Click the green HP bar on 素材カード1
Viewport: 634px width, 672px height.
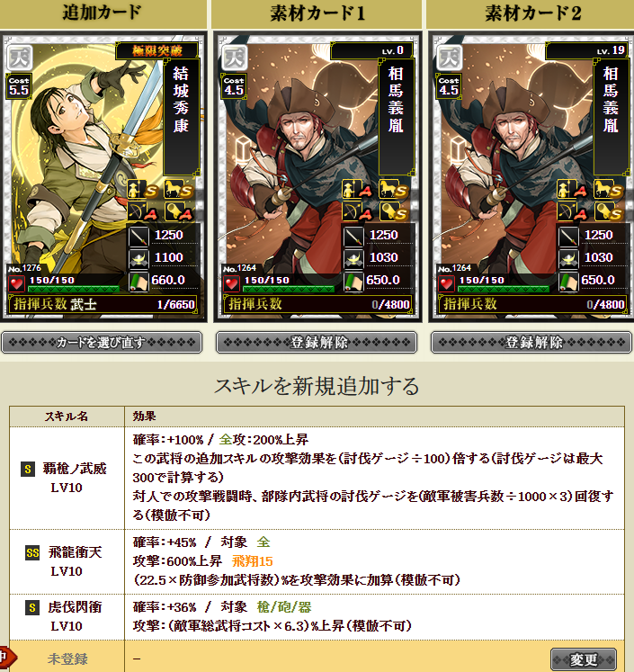(x=289, y=289)
